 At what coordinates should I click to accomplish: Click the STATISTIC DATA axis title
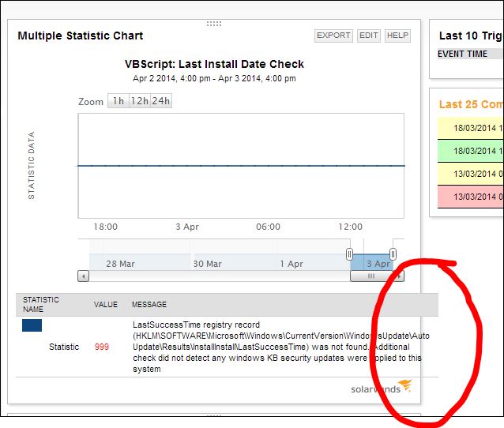(x=31, y=166)
